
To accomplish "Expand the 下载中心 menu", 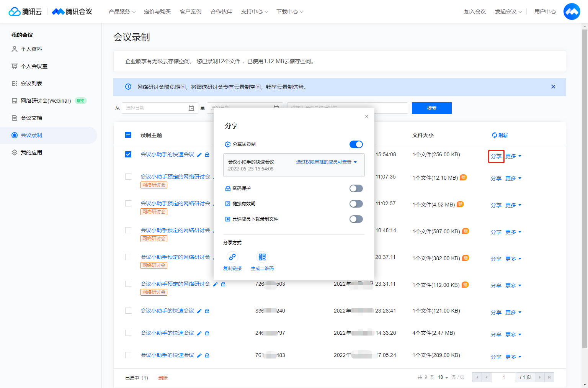I will [x=290, y=11].
